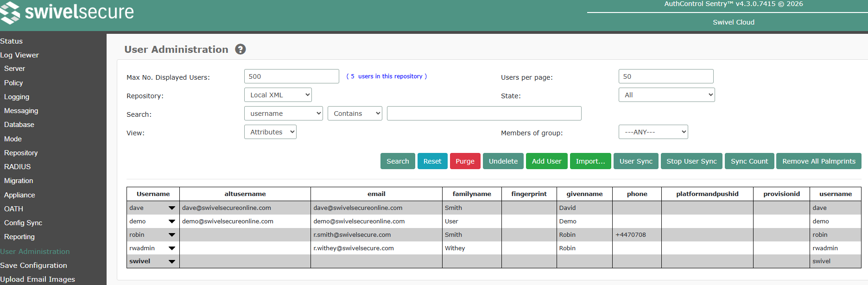
Task: Expand the dropdown arrow for user dave
Action: 172,208
